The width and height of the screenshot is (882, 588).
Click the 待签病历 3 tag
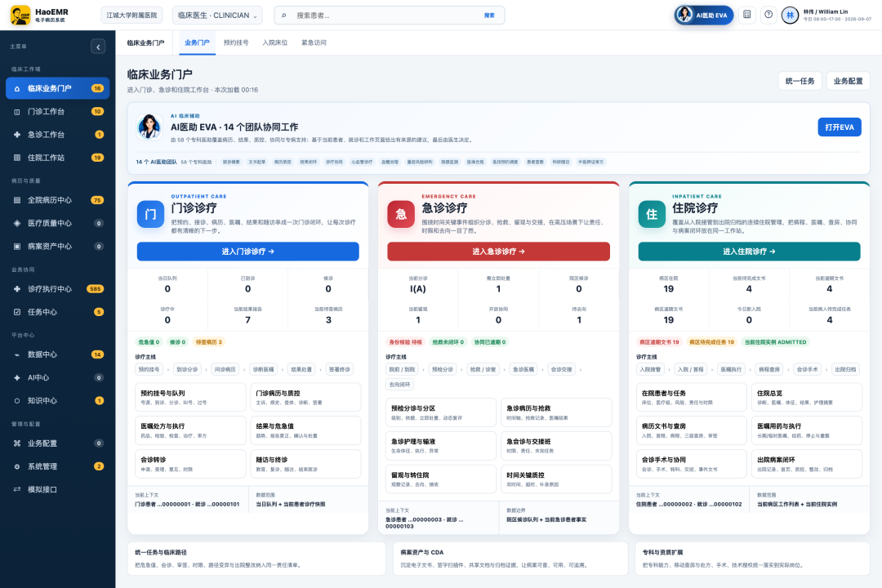coord(209,342)
